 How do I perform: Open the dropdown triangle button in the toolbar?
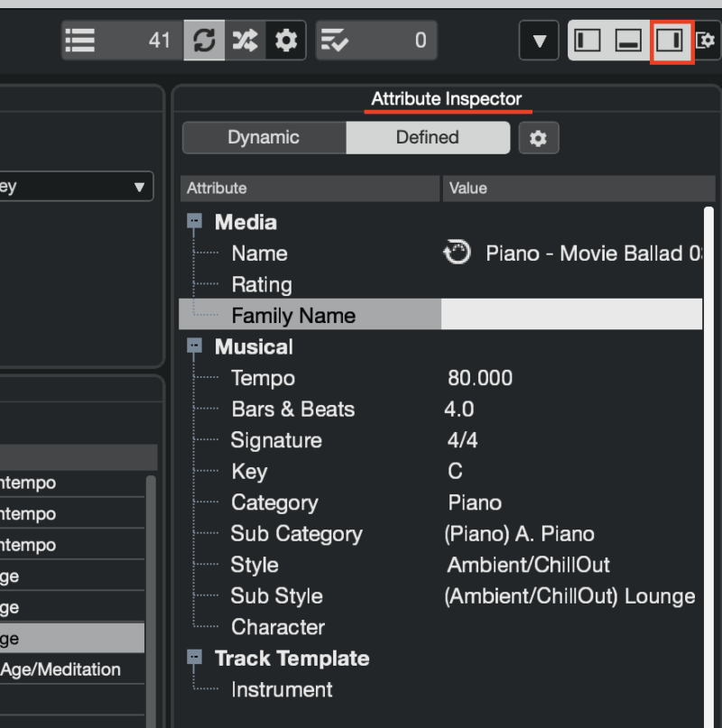point(540,41)
